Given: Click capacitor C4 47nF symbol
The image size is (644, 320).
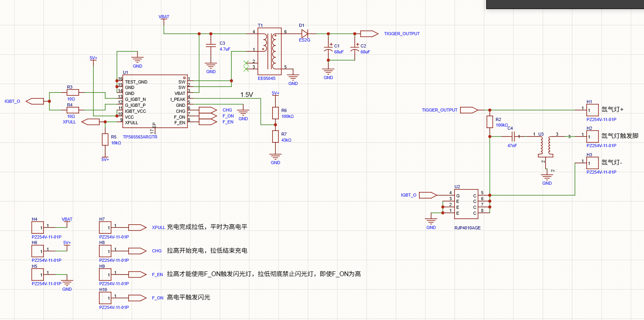Looking at the screenshot, I should click(x=513, y=136).
